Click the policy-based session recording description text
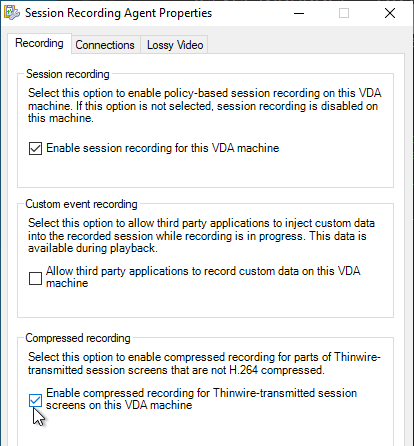Viewport: 414px width, 446px height. [204, 105]
